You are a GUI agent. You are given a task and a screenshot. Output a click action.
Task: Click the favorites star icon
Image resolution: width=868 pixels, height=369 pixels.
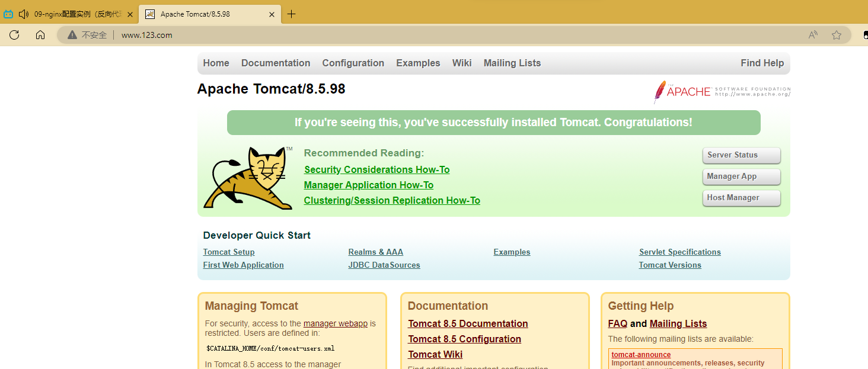[x=837, y=35]
